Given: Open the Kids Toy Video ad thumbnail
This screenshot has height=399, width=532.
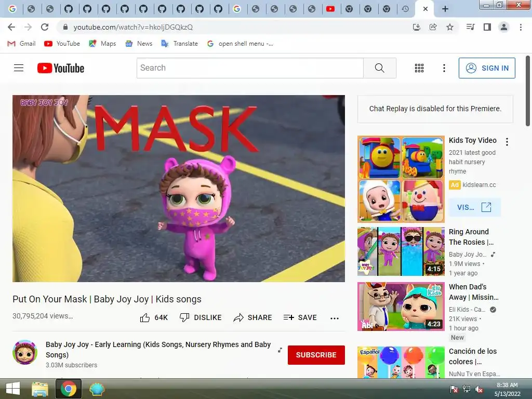Looking at the screenshot, I should [x=401, y=179].
